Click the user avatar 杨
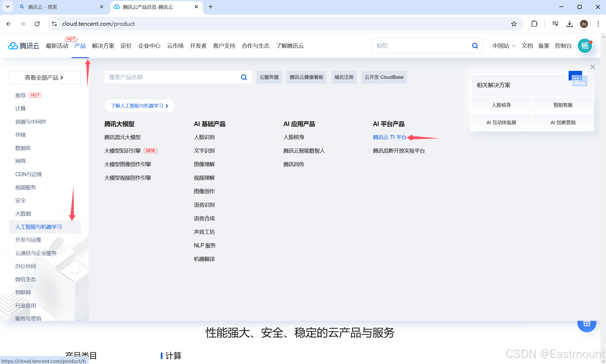Viewport: 606px width, 364px height. pyautogui.click(x=585, y=46)
